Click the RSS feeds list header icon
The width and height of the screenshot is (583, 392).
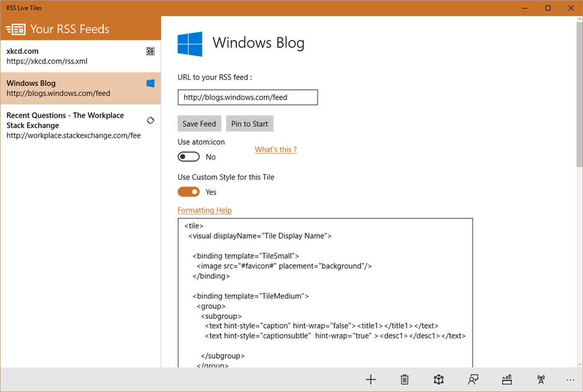(15, 29)
